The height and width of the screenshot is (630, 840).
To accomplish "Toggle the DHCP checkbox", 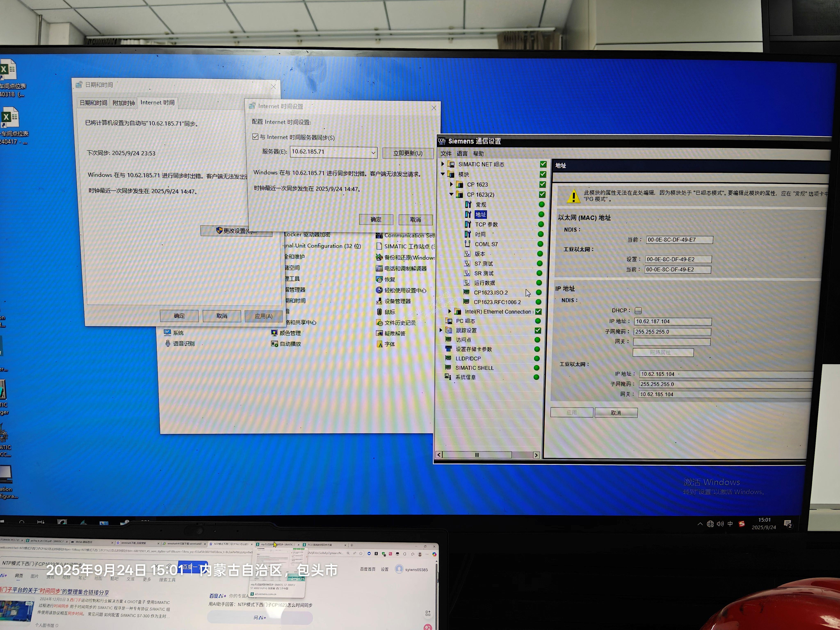I will pos(638,311).
